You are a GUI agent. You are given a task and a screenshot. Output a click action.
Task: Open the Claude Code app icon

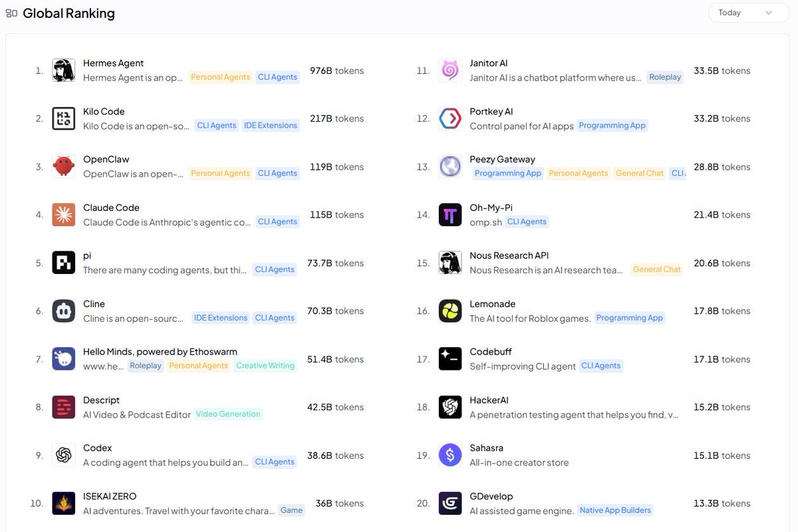point(64,215)
